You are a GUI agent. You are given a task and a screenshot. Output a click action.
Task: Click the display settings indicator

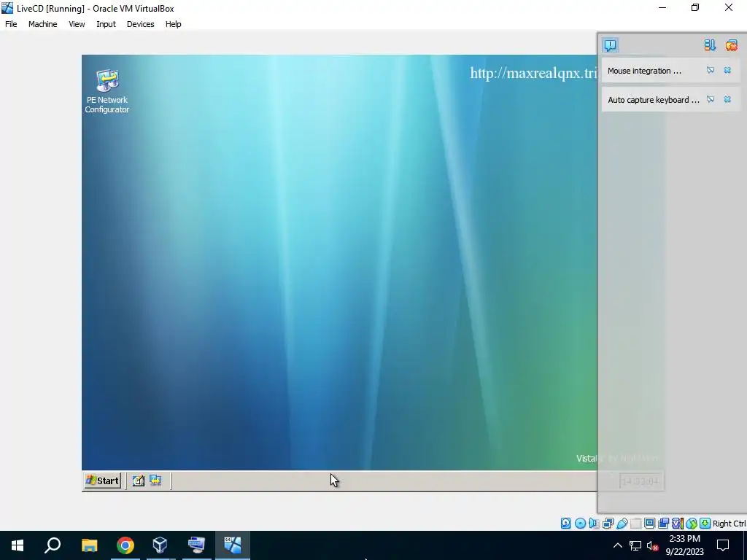point(649,524)
